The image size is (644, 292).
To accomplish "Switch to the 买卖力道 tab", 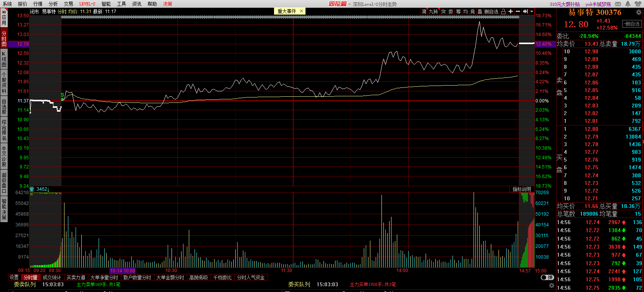I will 76,277.
